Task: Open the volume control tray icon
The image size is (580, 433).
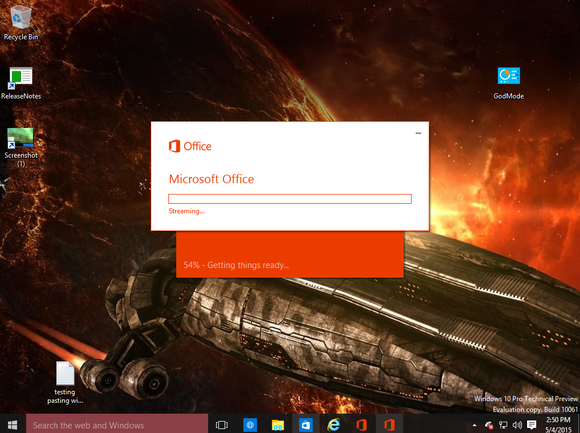Action: (x=517, y=425)
